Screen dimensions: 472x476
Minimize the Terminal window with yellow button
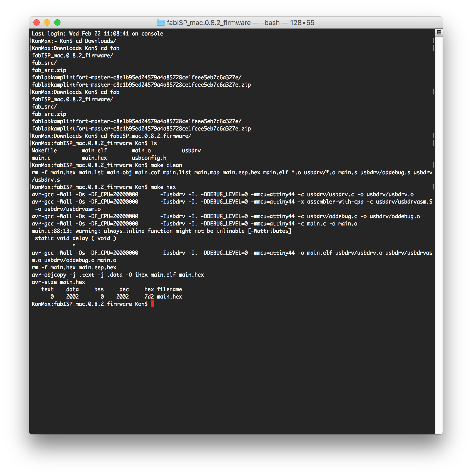[47, 23]
